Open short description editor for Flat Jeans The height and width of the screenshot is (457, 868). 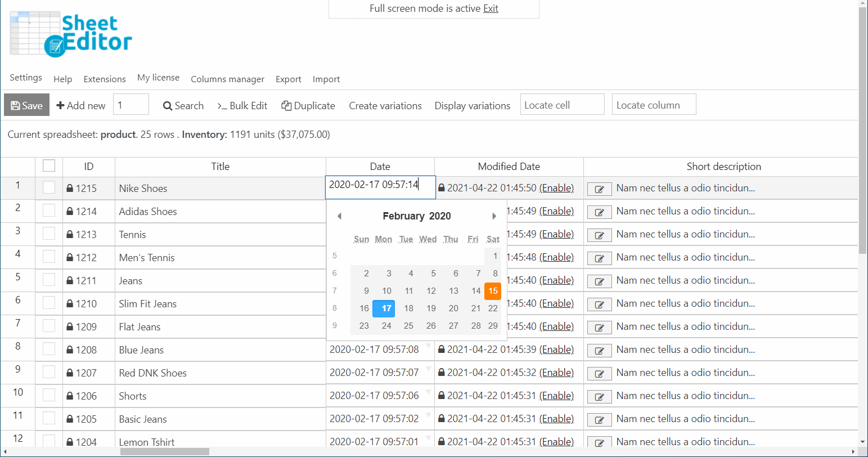tap(600, 328)
